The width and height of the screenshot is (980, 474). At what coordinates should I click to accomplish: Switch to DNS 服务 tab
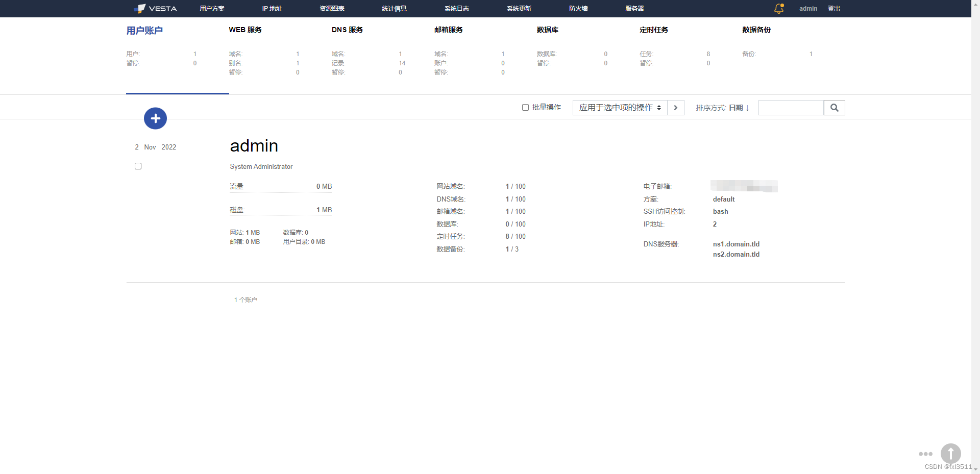click(348, 30)
